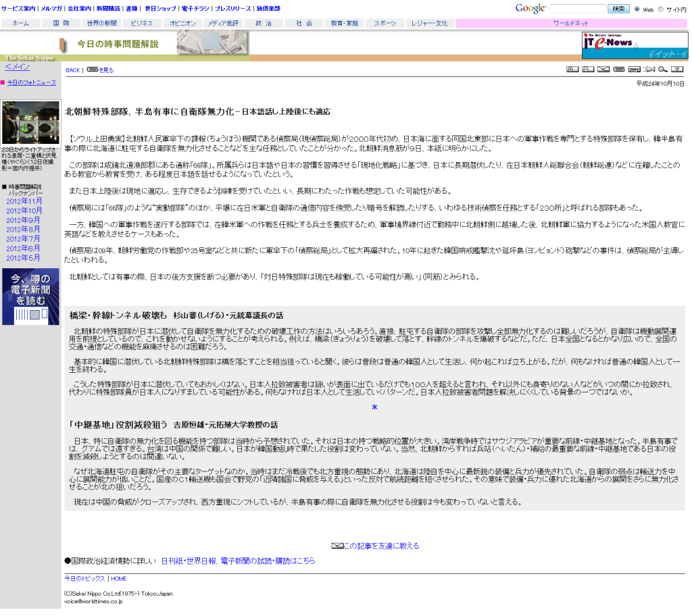Click the text reduce (−) icon in the toolbar
The image size is (692, 616).
tap(587, 69)
